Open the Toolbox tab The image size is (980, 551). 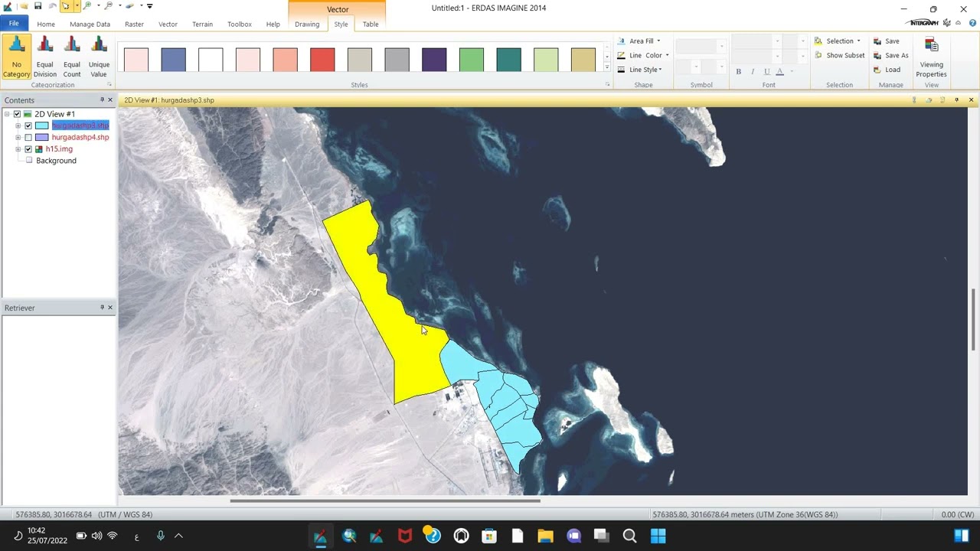(x=239, y=24)
